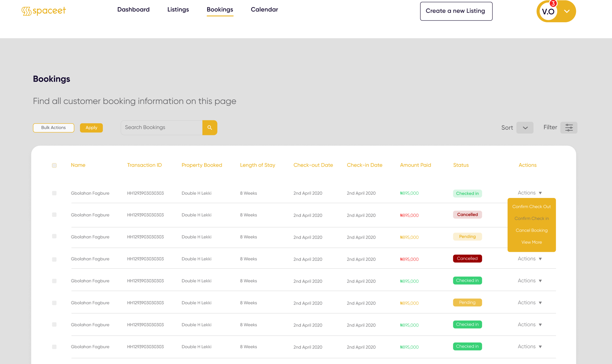The width and height of the screenshot is (612, 364).
Task: Navigate to the Dashboard tab
Action: tap(133, 9)
